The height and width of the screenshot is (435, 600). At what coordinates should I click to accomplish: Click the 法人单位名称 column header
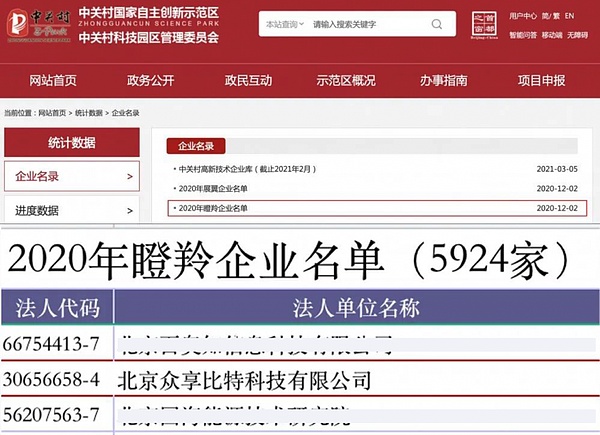(357, 307)
